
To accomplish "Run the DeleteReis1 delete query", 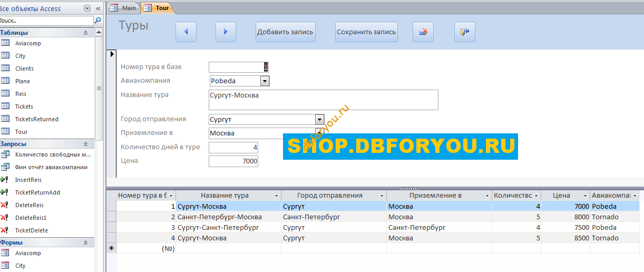I will [31, 218].
